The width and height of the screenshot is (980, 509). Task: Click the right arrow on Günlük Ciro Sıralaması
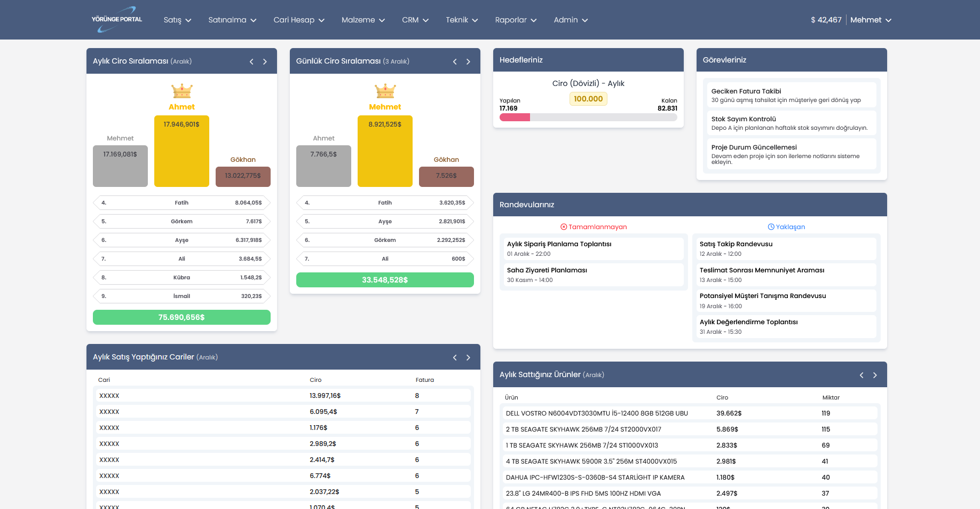click(468, 61)
